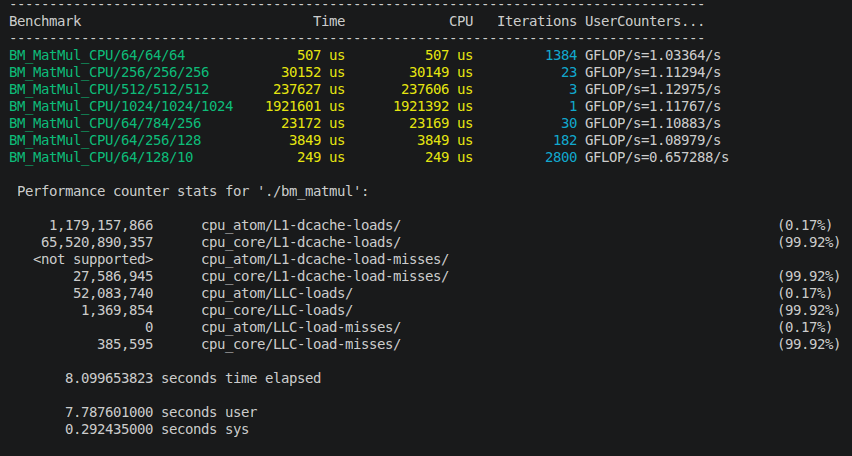Select the BM_MatMul_CPU/256/256/256 benchmark name
The height and width of the screenshot is (456, 852).
(x=109, y=72)
